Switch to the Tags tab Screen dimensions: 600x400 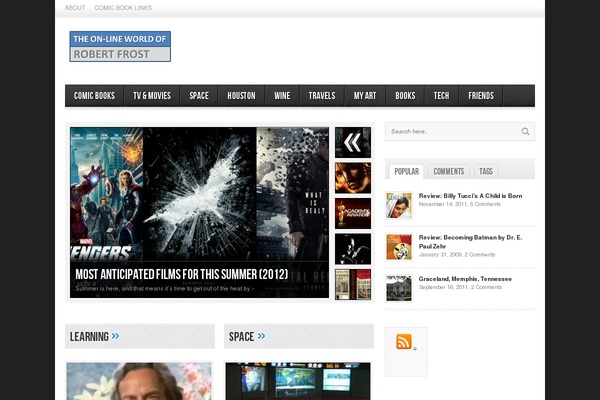click(486, 171)
